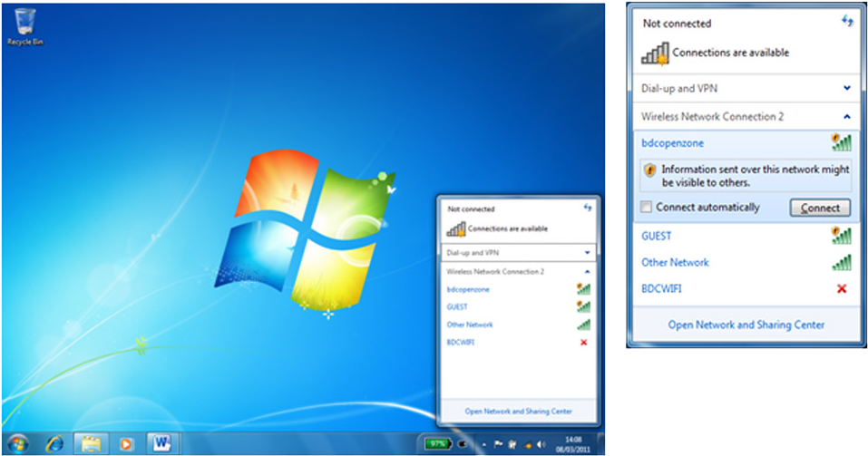Screen dimensions: 868x456
Task: Click GUEST signal strength icon in enlarged panel
Action: pos(842,236)
